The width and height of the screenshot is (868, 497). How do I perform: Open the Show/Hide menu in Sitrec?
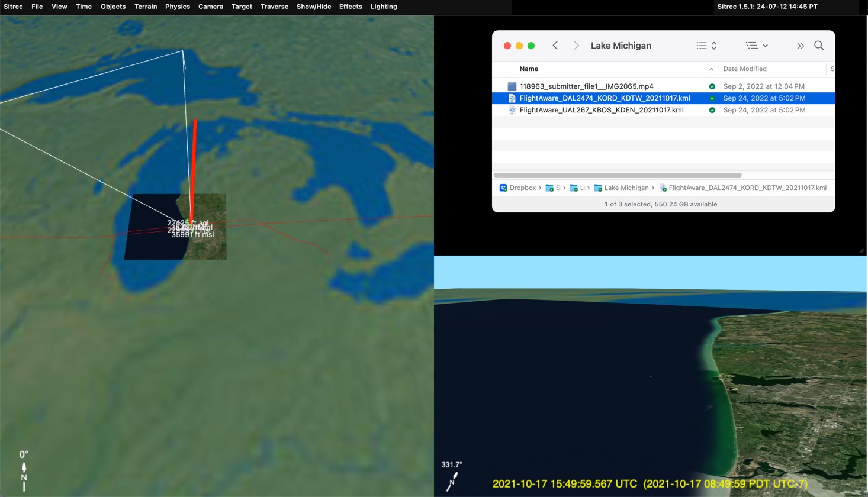[x=313, y=7]
